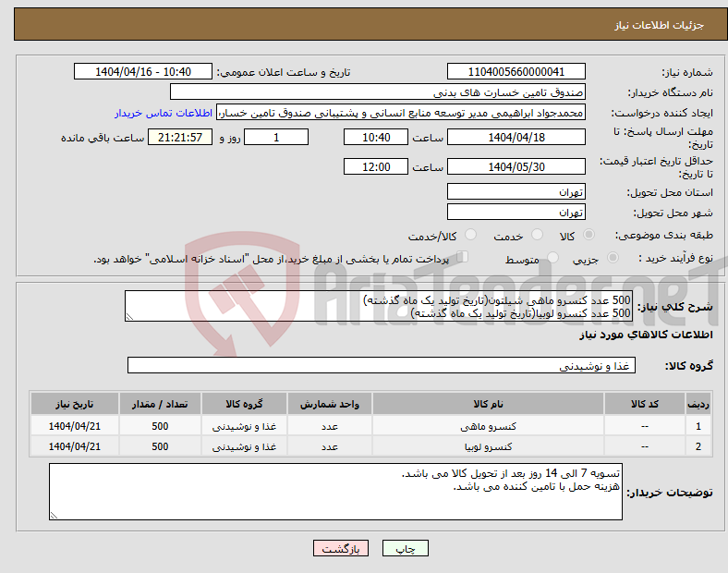Click the کنسرو لوبیا item name cell
Screen dimensions: 728x573
488,446
